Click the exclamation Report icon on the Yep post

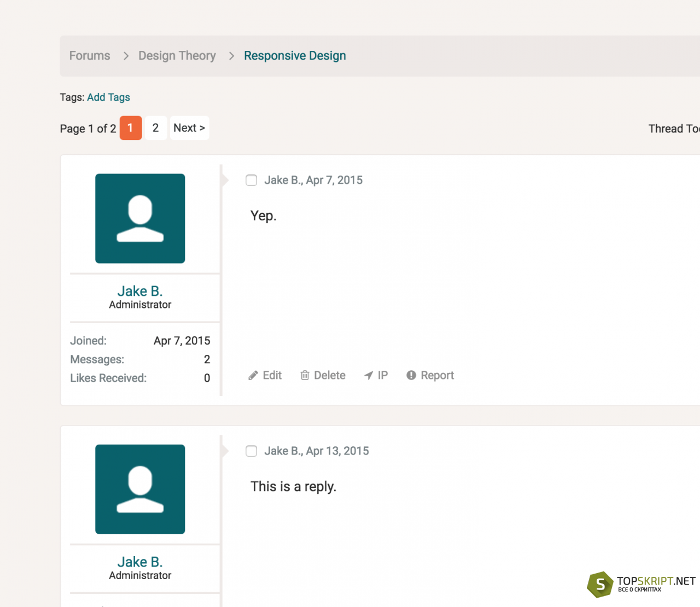point(411,375)
